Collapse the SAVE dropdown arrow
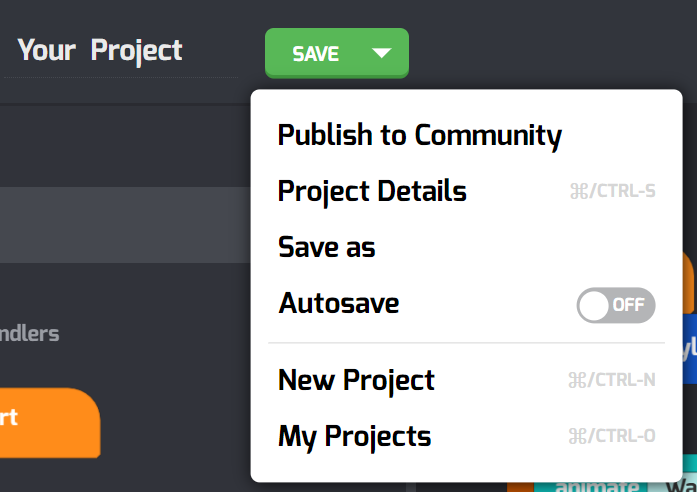This screenshot has height=492, width=697. 381,54
